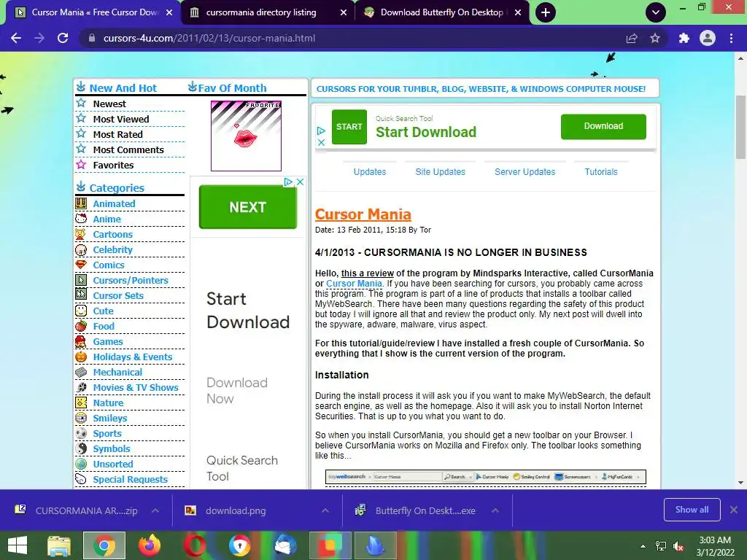Switch to Download Butterfly On Desktop tab
Screen dimensions: 747x560
pyautogui.click(x=442, y=12)
